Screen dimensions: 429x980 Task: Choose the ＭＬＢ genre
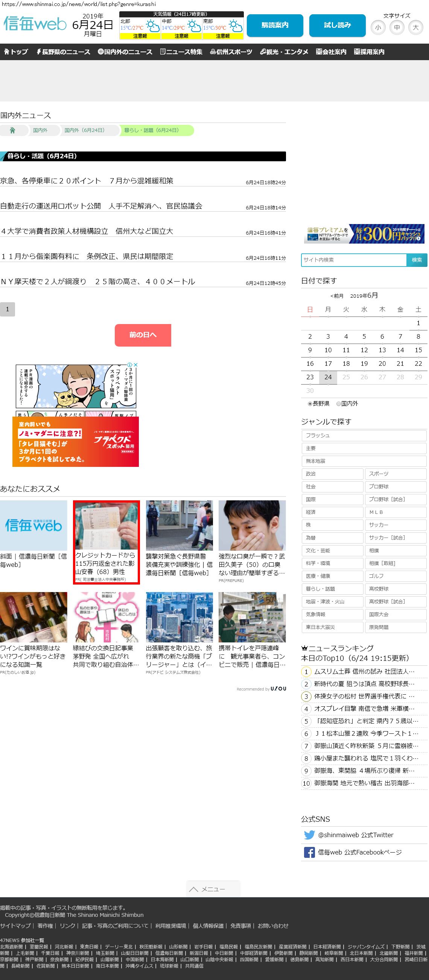point(396,512)
